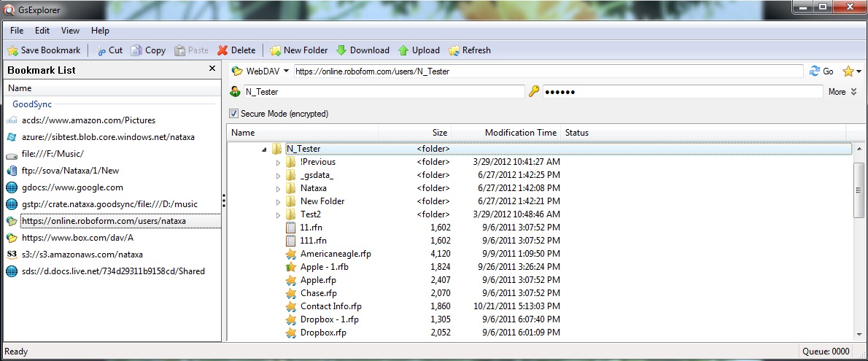
Task: Click the URL address input field
Action: (547, 71)
